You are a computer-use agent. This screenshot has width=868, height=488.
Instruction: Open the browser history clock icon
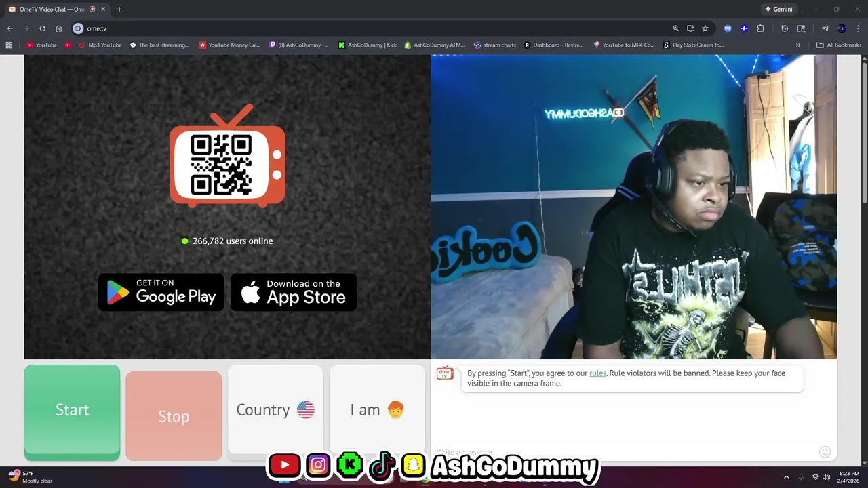(785, 28)
